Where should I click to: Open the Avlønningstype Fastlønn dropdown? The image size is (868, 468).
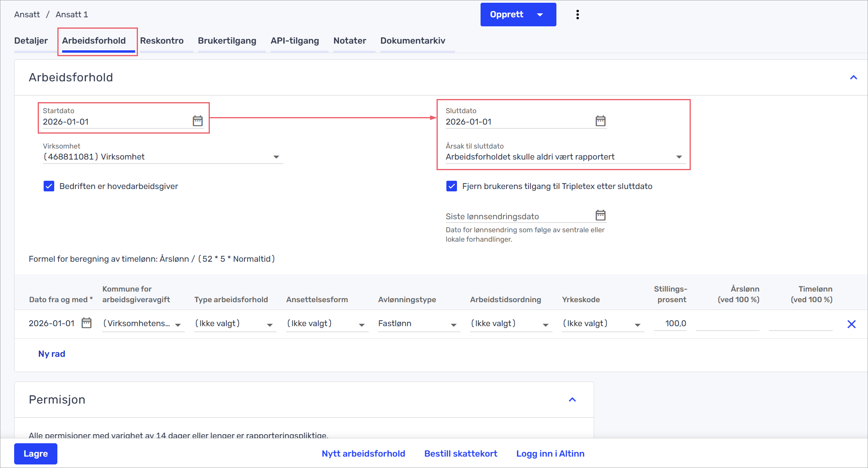418,324
